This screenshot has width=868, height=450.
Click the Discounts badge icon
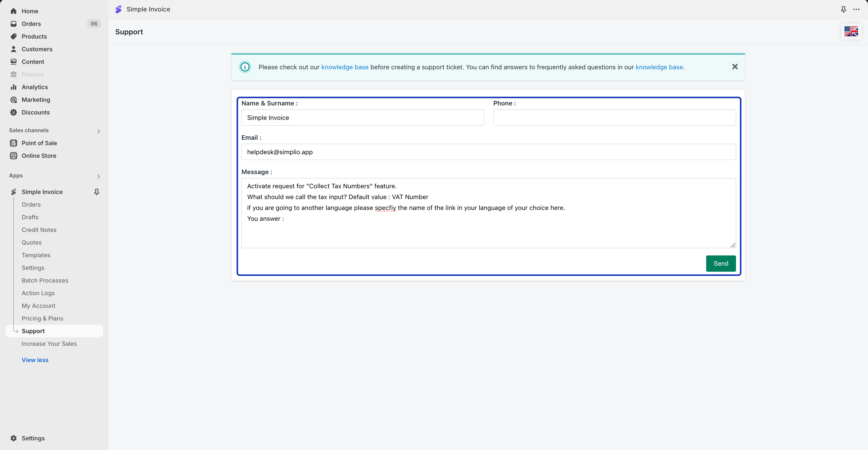point(14,113)
